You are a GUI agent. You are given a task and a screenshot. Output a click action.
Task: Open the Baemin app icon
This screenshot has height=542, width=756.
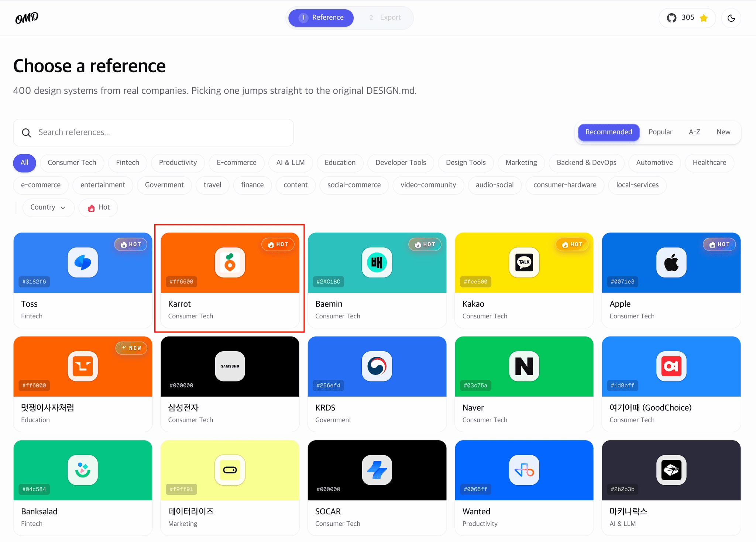377,262
